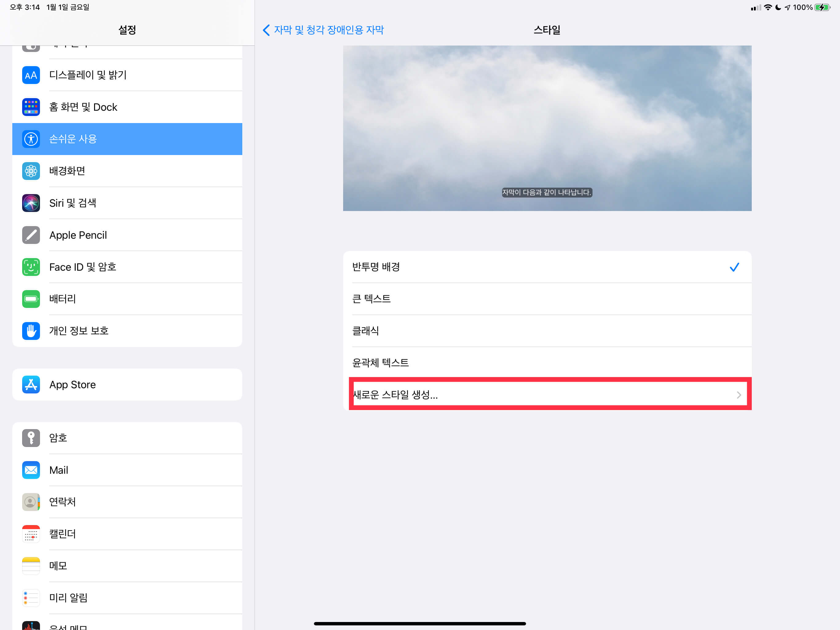Choose the 큰 텍스트 caption style
The height and width of the screenshot is (630, 840).
547,299
